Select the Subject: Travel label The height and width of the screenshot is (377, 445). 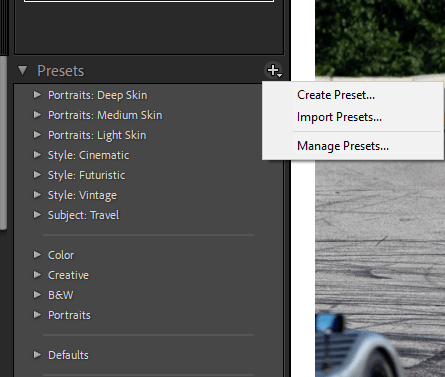[83, 215]
